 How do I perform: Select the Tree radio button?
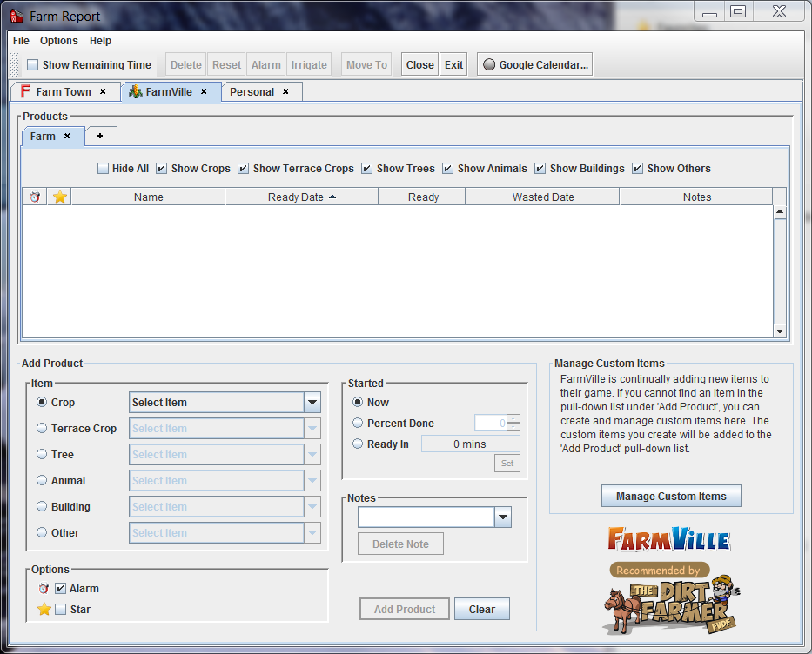click(42, 454)
